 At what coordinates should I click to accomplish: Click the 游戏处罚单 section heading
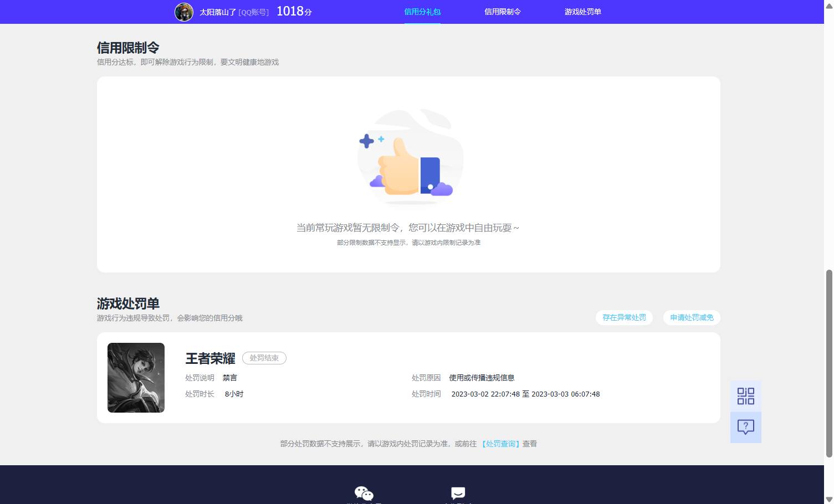pyautogui.click(x=128, y=304)
